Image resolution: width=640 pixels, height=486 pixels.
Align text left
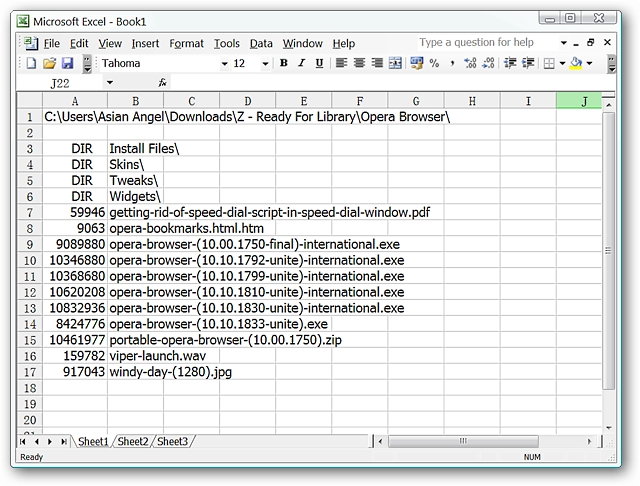[x=341, y=63]
